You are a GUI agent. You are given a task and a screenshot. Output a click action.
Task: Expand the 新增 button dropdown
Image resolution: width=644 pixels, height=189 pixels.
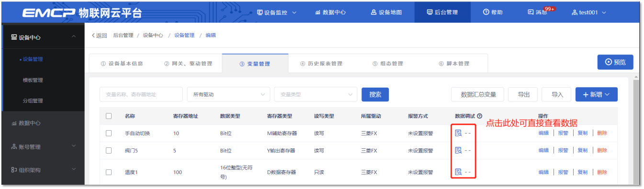point(596,94)
